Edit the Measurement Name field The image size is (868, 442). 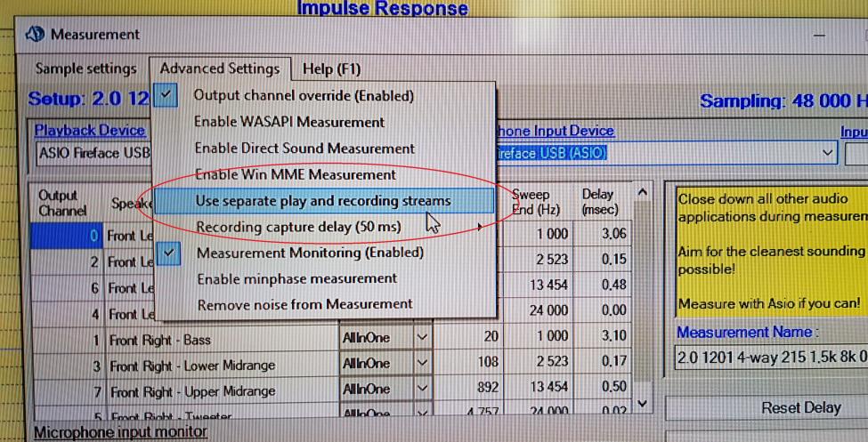771,358
